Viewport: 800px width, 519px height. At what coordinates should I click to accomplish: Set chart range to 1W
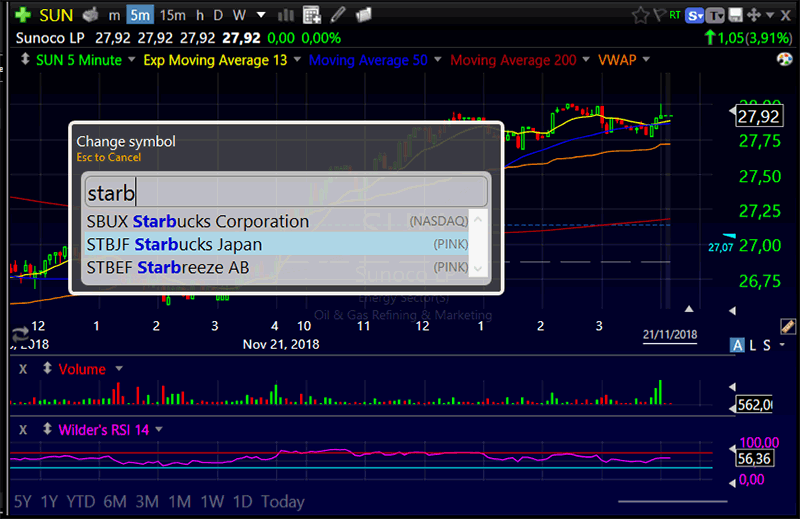coord(212,502)
